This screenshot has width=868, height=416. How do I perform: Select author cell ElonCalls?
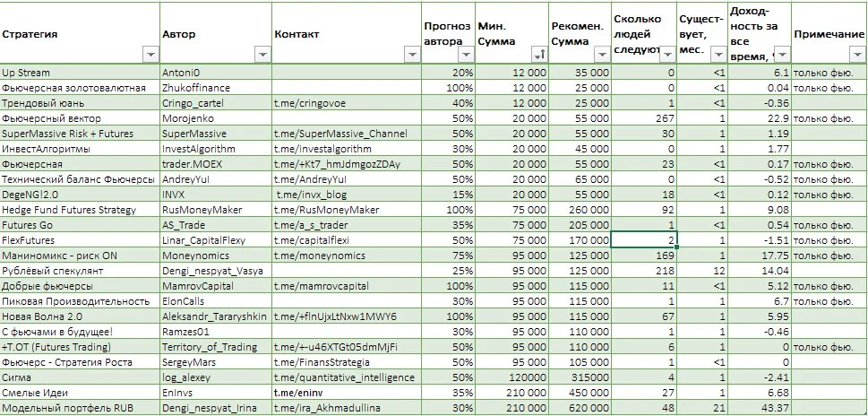tap(216, 301)
